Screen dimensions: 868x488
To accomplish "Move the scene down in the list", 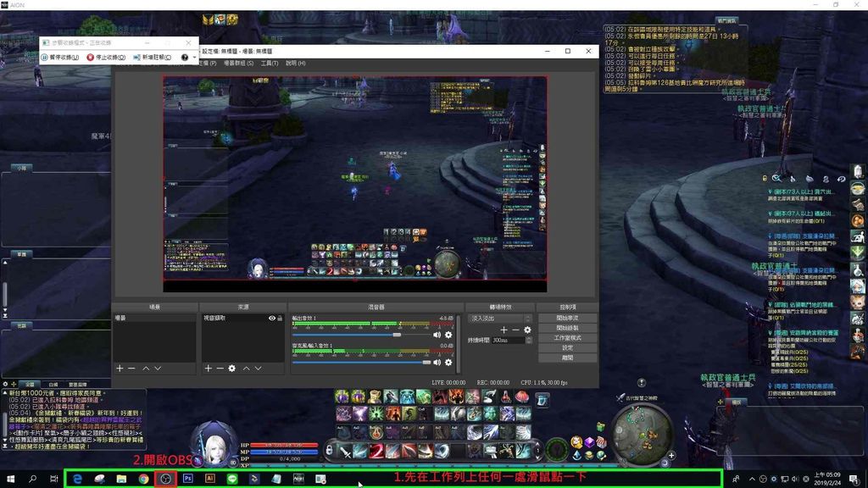I will coord(158,368).
